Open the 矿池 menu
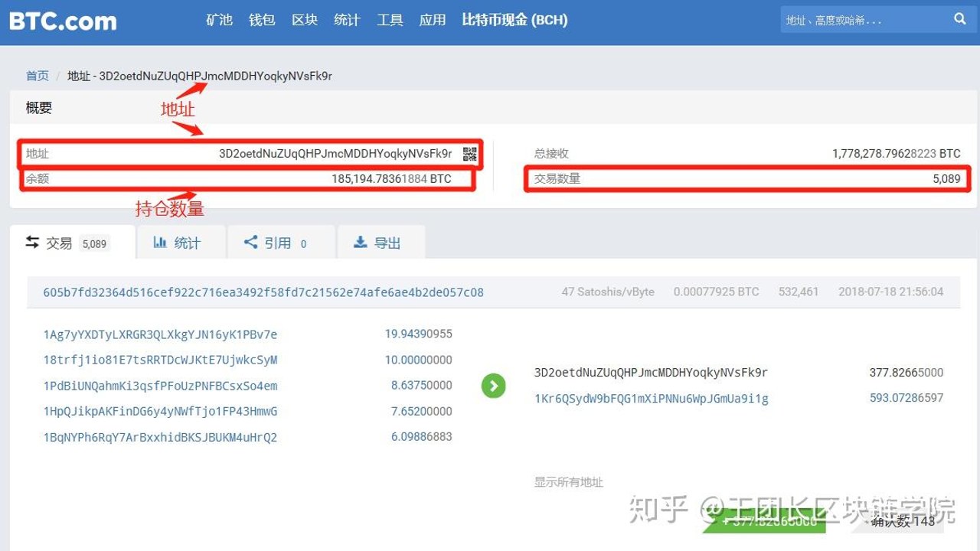Screen dimensions: 980x551 point(219,20)
